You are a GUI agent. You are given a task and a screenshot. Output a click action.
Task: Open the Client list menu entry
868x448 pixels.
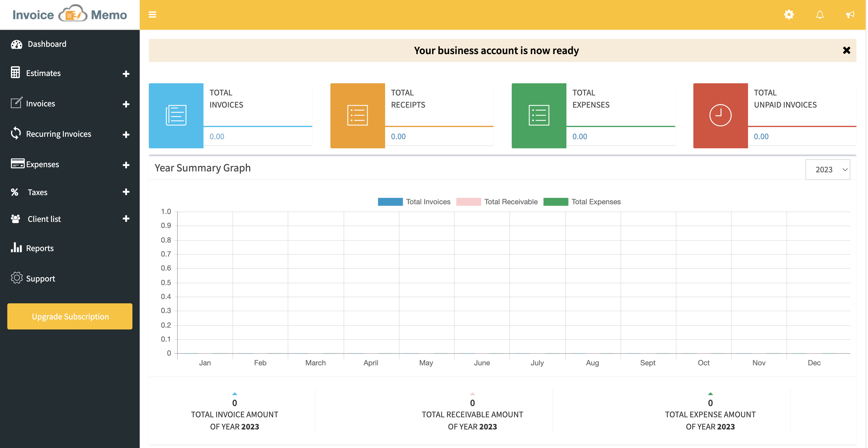point(44,219)
